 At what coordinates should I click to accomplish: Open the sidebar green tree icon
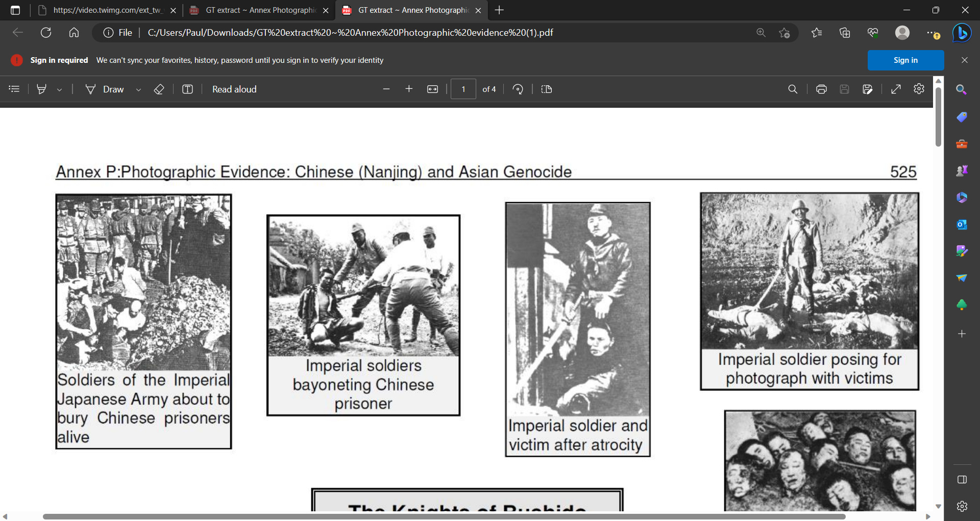click(x=962, y=305)
